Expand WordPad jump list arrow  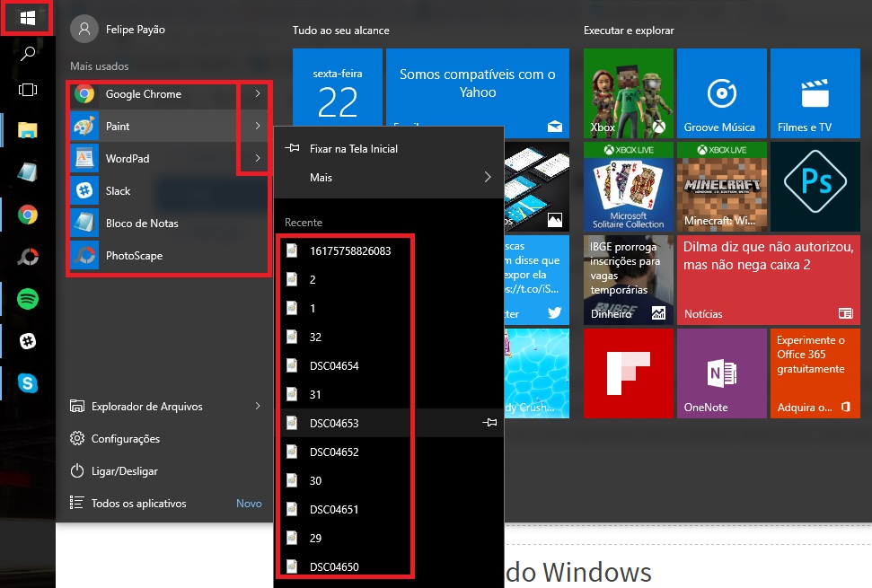tap(258, 158)
